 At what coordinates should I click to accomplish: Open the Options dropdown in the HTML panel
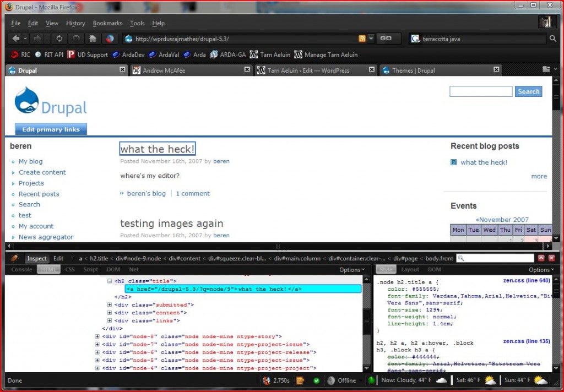[350, 270]
